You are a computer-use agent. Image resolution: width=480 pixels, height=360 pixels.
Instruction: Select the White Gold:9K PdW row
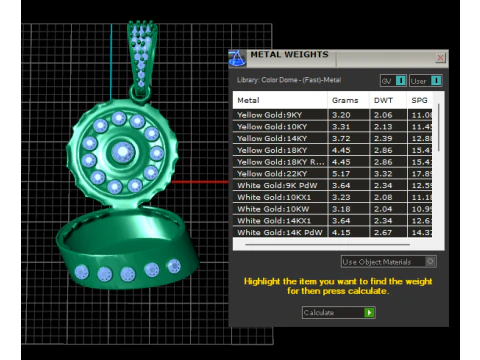point(332,185)
